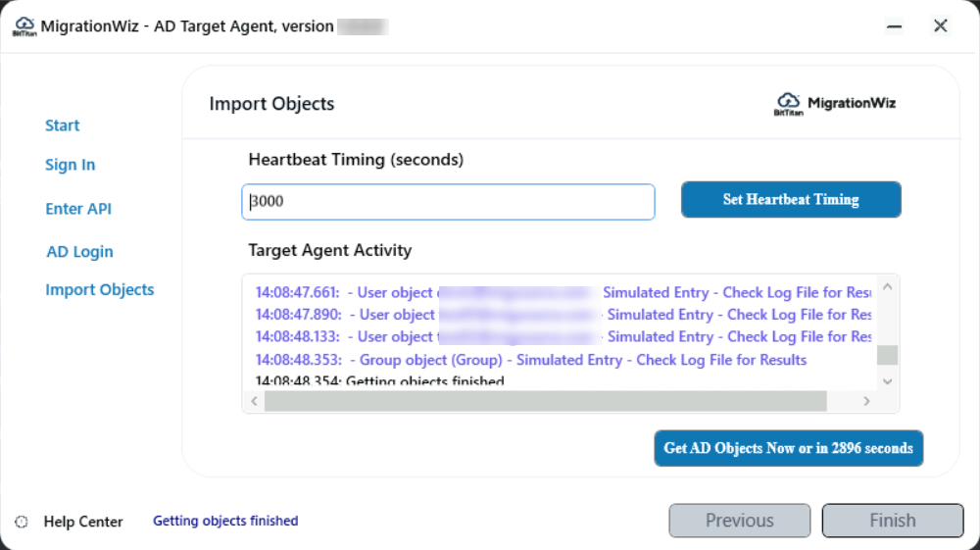Click the horizontal scrollbar thumb of the activity log
980x550 pixels.
coord(545,401)
